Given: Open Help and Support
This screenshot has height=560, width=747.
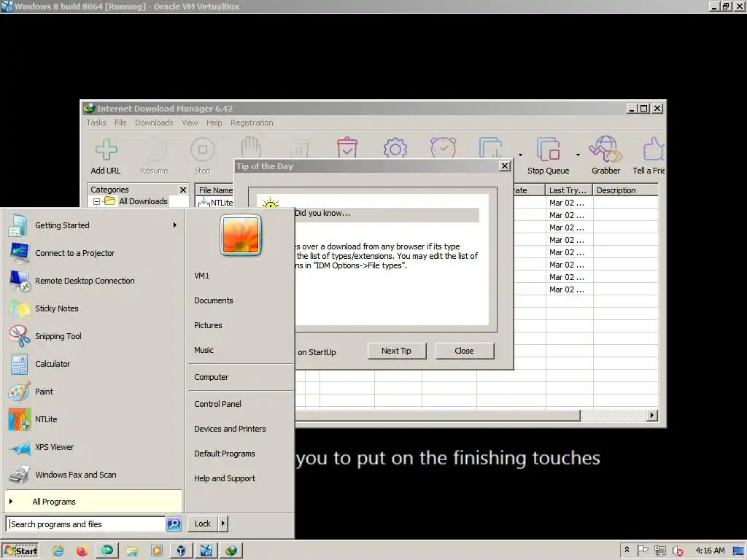Looking at the screenshot, I should [225, 478].
